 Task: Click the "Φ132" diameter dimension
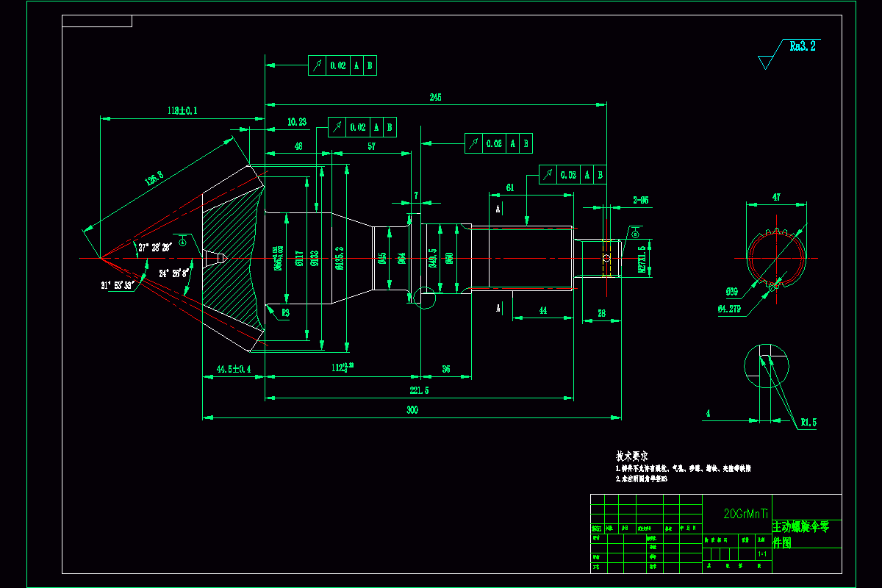pyautogui.click(x=314, y=257)
